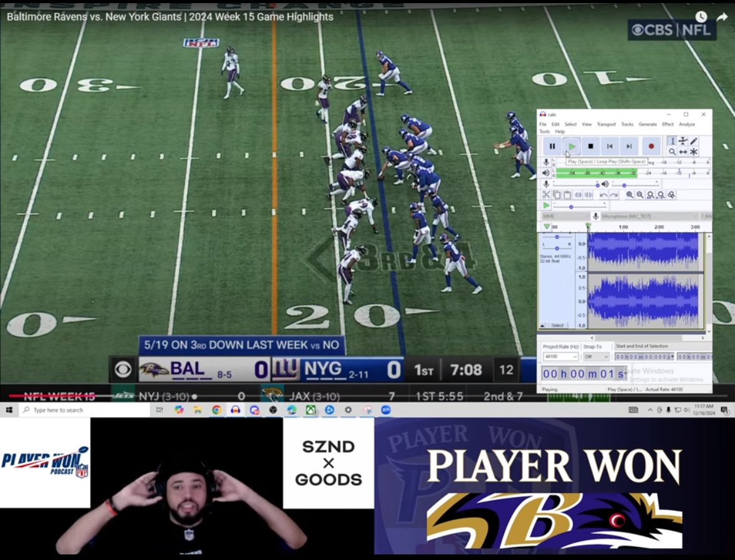Start recording with the red Record button
735x560 pixels.
tap(651, 147)
